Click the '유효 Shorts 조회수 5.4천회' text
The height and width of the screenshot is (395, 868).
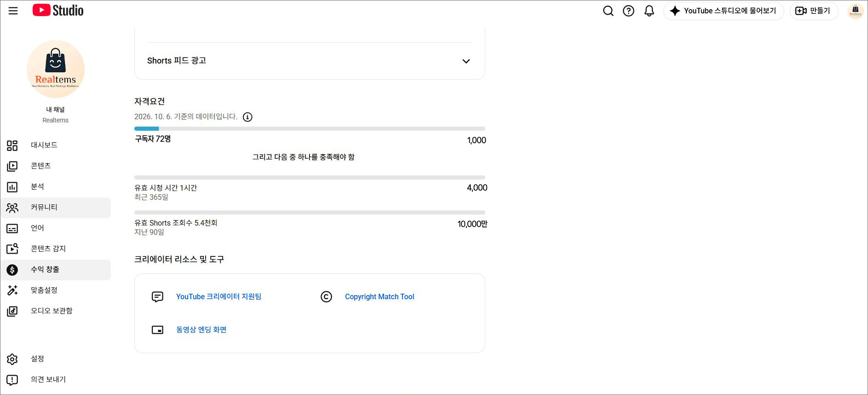pos(176,223)
